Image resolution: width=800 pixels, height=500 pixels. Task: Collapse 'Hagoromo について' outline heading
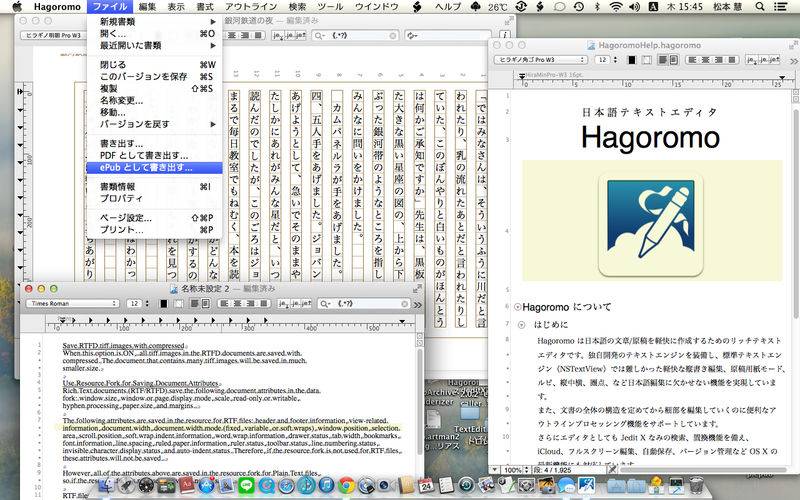517,307
